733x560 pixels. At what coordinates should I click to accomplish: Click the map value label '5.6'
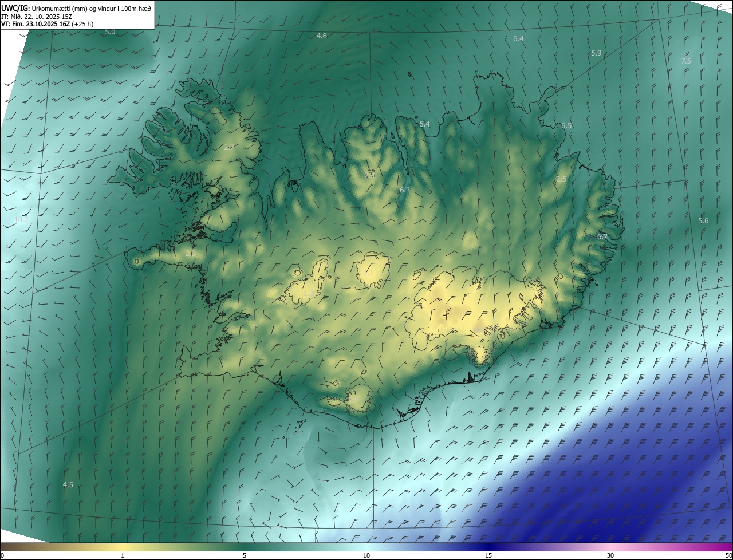pyautogui.click(x=703, y=221)
